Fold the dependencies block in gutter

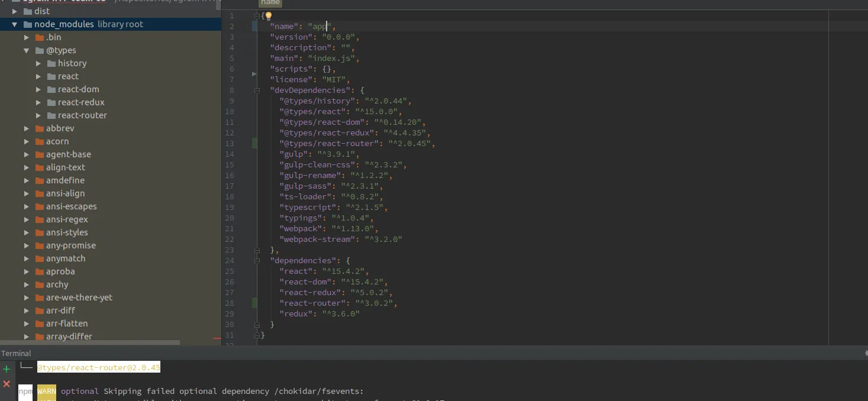(x=257, y=261)
